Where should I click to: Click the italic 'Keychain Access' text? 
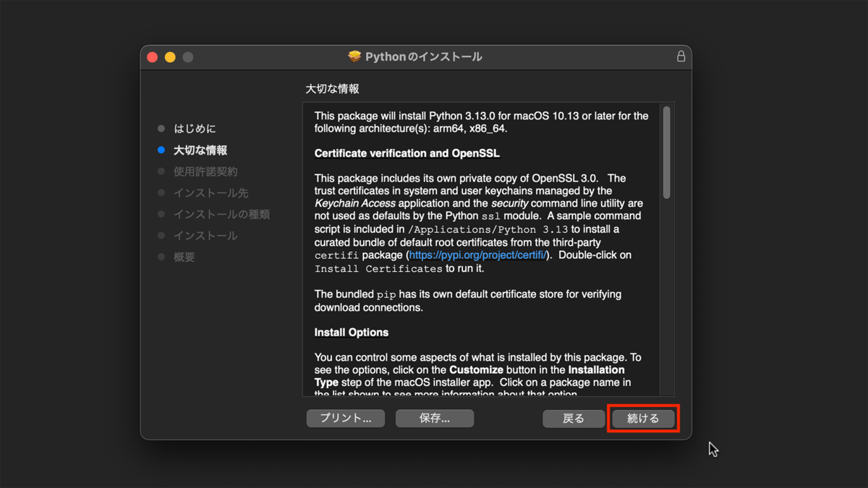click(355, 203)
